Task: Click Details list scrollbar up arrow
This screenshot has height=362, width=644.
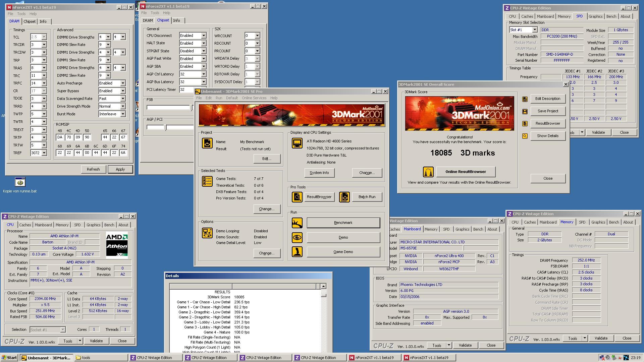Action: click(x=323, y=286)
